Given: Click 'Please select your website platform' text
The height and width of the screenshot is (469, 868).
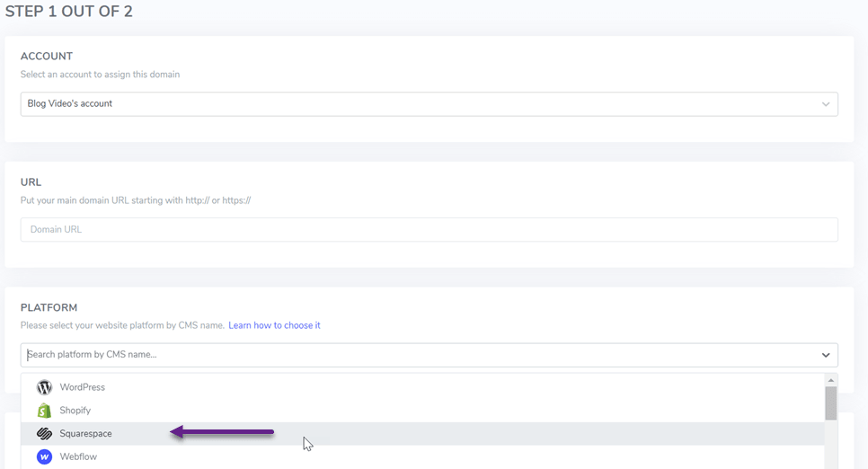Looking at the screenshot, I should [x=122, y=325].
